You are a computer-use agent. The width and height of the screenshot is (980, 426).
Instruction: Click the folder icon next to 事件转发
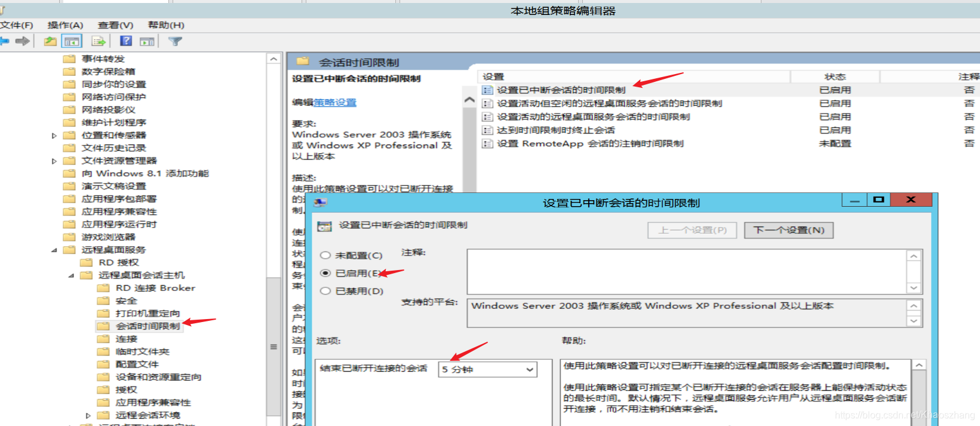pyautogui.click(x=69, y=59)
